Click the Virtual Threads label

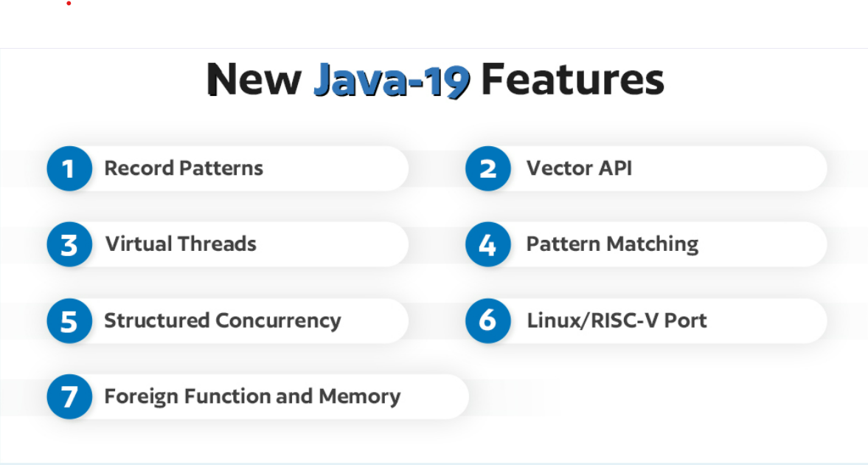[x=181, y=244]
